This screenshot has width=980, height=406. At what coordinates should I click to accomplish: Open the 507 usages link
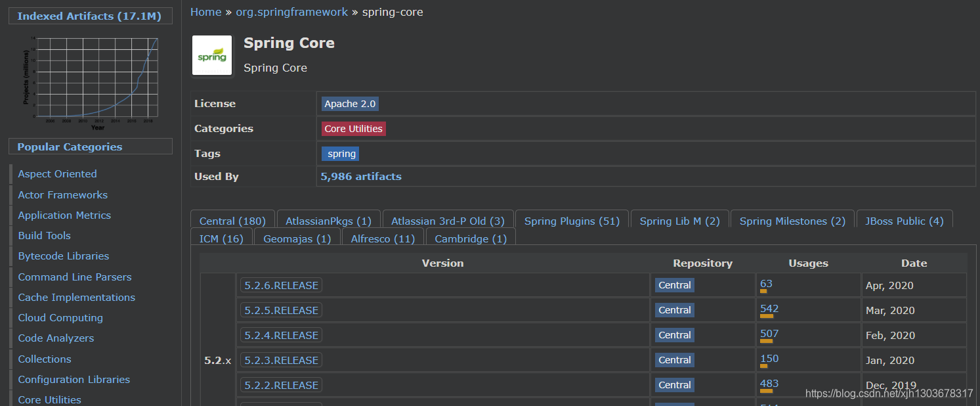click(769, 334)
